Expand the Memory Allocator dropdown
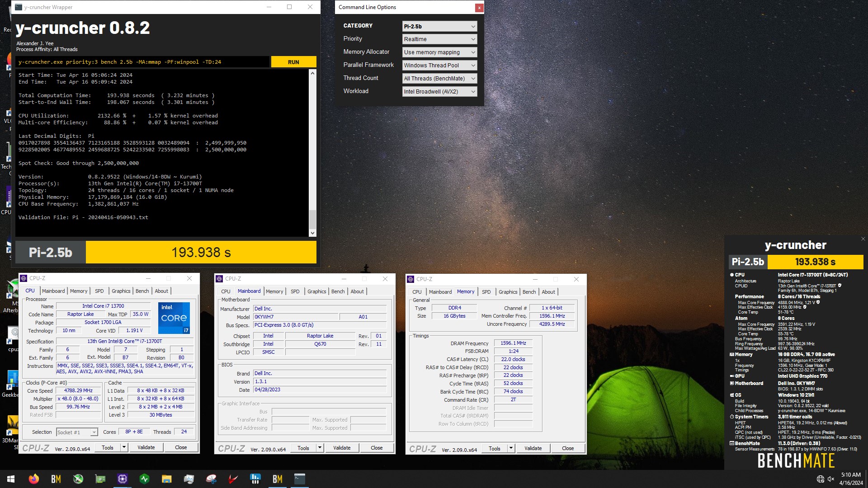Screen dimensions: 868x488 439,52
